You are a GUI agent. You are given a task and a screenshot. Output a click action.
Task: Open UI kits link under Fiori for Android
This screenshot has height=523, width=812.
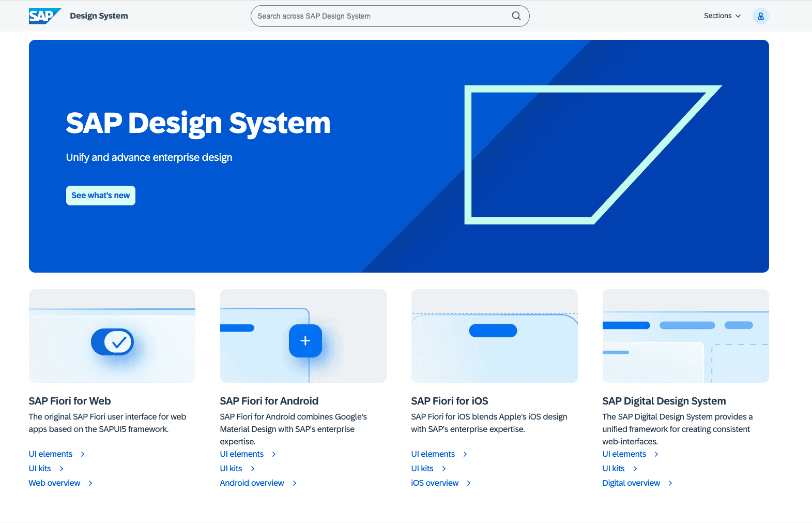pyautogui.click(x=231, y=469)
